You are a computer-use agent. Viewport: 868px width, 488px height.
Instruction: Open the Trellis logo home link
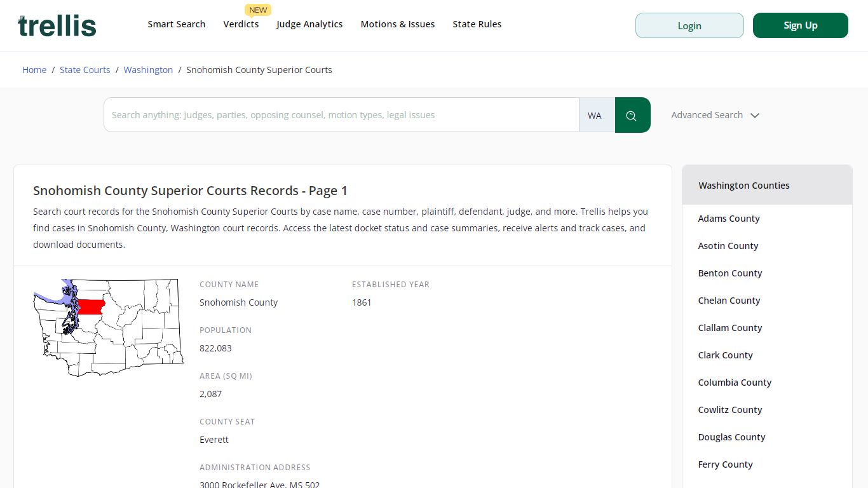(57, 25)
